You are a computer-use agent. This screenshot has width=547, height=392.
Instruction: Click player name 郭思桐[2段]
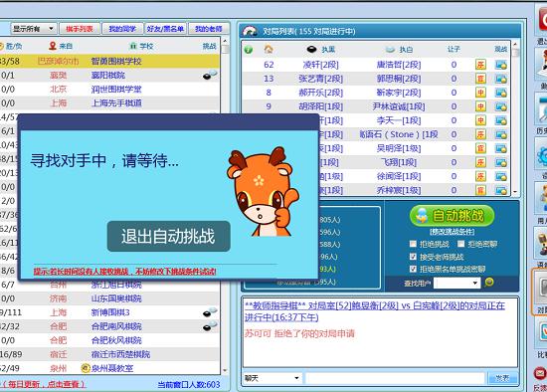tap(399, 79)
